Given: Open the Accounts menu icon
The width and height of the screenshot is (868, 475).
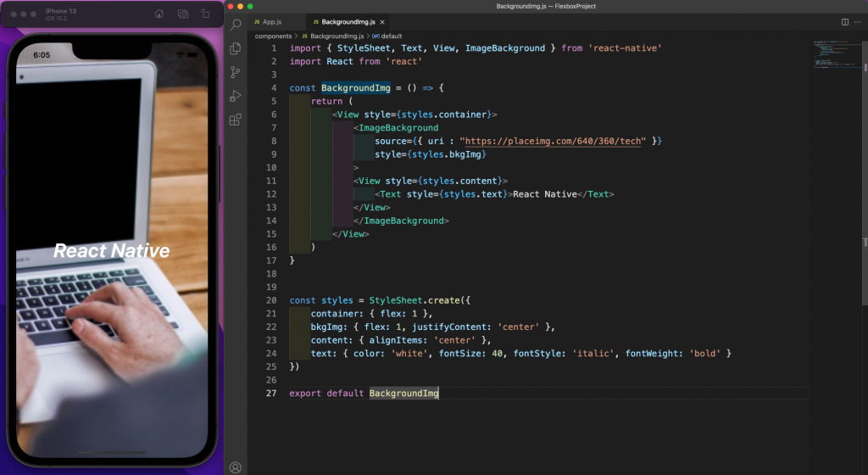Looking at the screenshot, I should [x=236, y=468].
